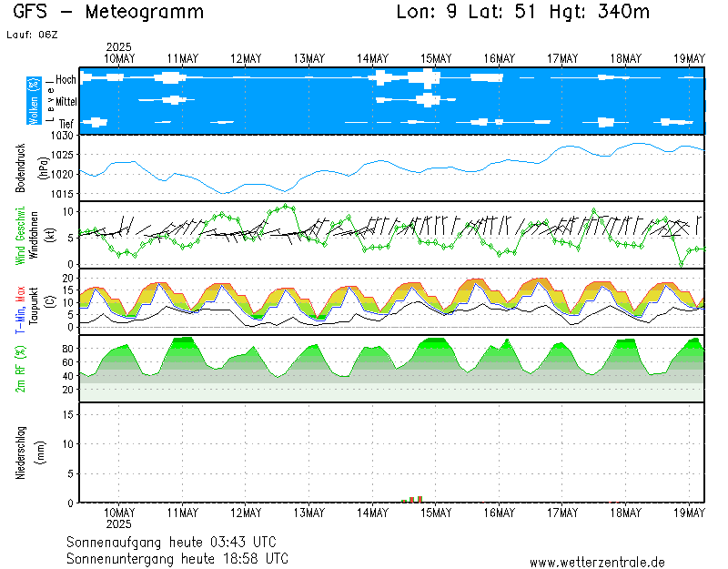Click the '(kt)' wind unit label
The image size is (728, 569).
click(x=51, y=235)
